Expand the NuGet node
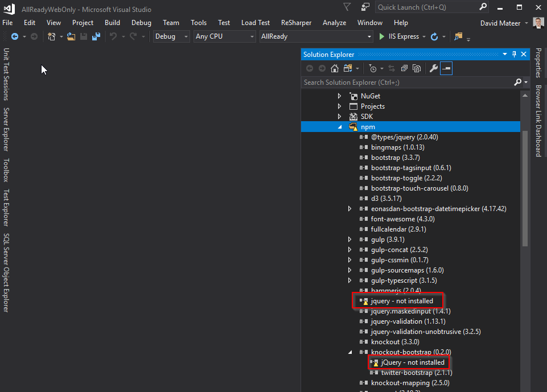The width and height of the screenshot is (547, 392). tap(339, 96)
